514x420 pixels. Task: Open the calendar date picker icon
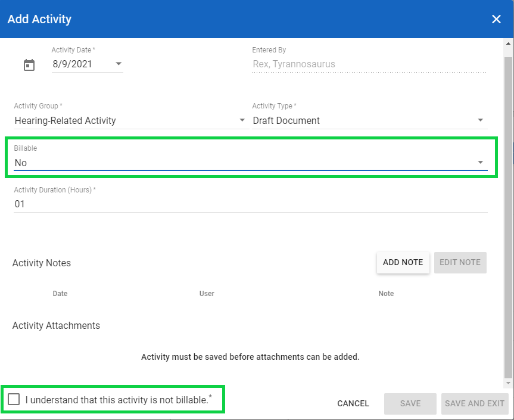tap(29, 65)
